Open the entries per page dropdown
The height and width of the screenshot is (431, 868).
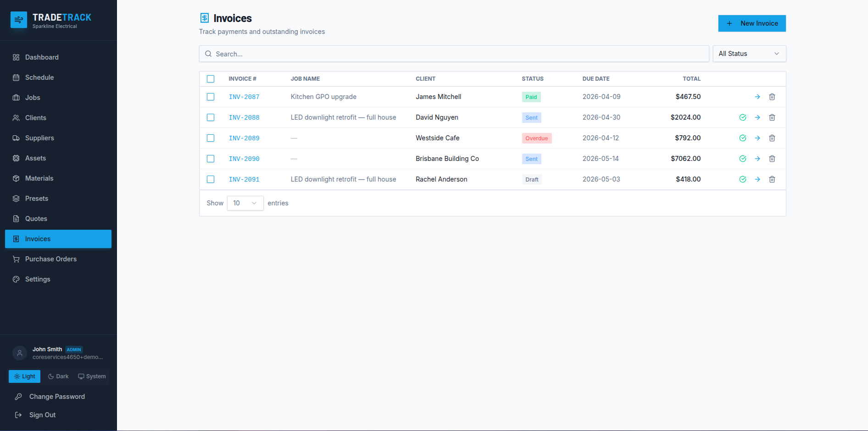245,203
